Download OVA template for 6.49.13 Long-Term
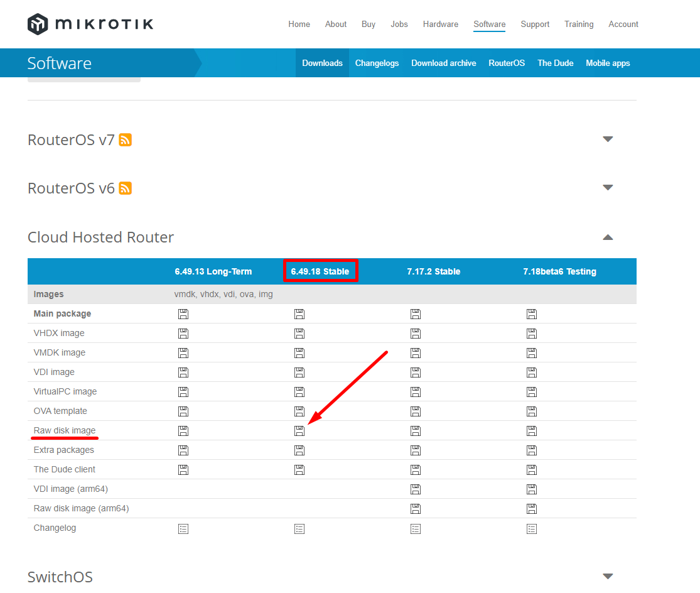Viewport: 700px width, 593px height. coord(183,411)
